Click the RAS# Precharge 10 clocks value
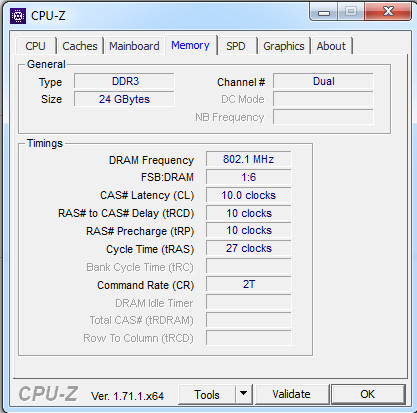The height and width of the screenshot is (413, 417). pos(249,230)
